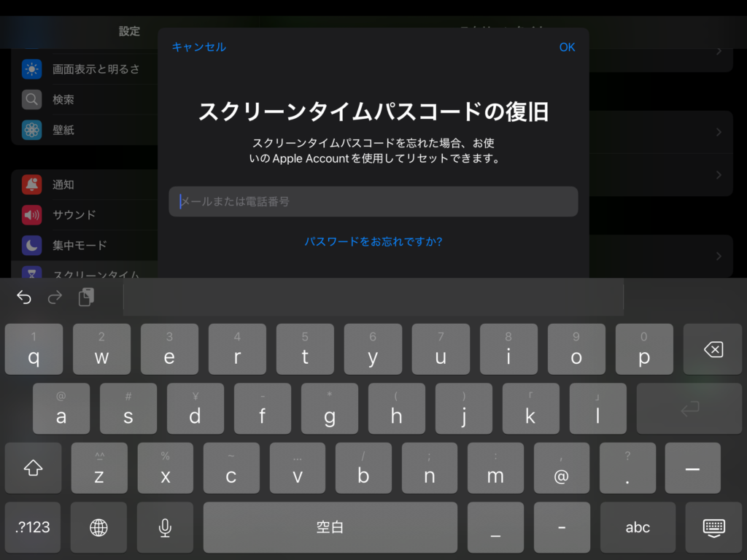Select 集中モード in settings sidebar

[80, 246]
